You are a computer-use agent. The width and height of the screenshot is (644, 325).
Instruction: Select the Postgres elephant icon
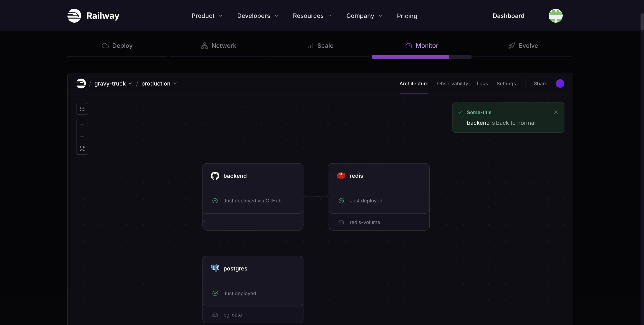215,269
